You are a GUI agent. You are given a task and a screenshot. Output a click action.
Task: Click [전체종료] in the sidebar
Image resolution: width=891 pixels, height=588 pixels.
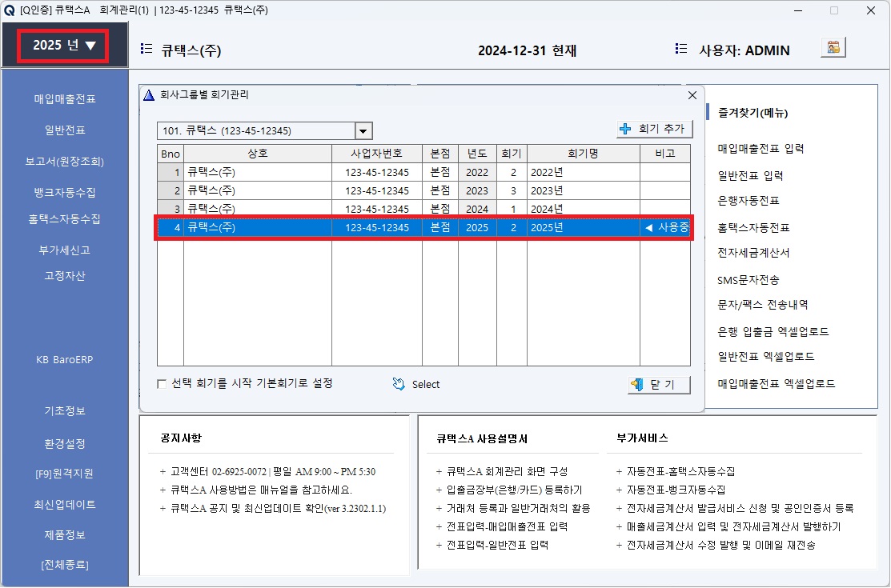coord(65,565)
